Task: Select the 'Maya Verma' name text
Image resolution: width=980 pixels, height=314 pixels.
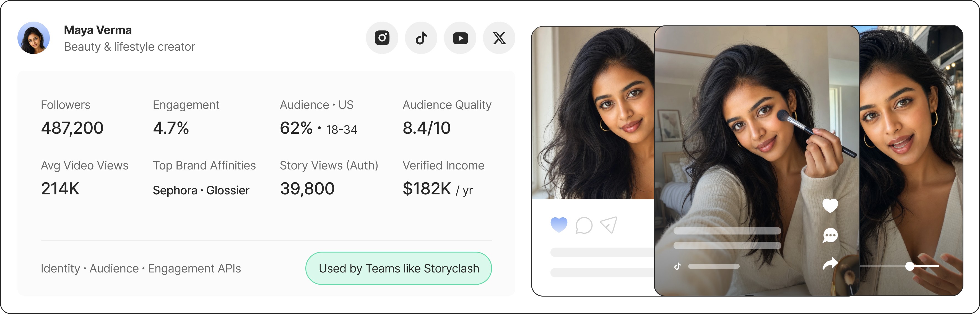Action: coord(98,30)
